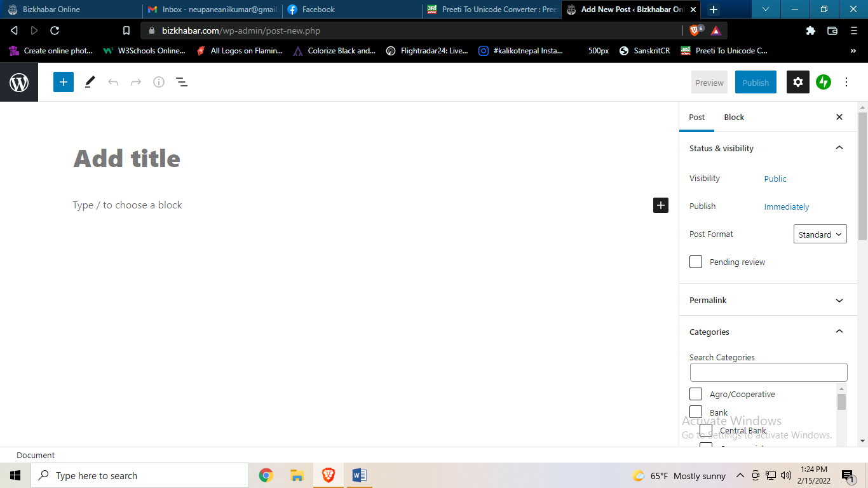868x488 pixels.
Task: Click the Publish button
Action: click(x=756, y=83)
